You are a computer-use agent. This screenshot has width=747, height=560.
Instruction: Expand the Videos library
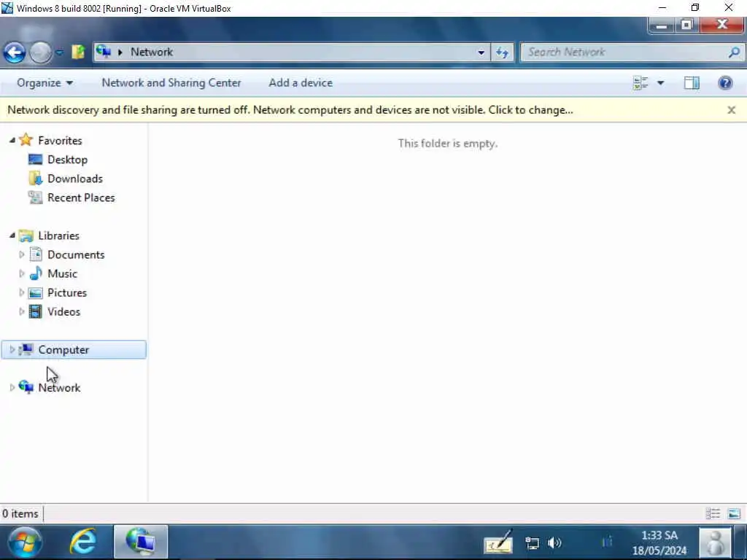pos(21,312)
